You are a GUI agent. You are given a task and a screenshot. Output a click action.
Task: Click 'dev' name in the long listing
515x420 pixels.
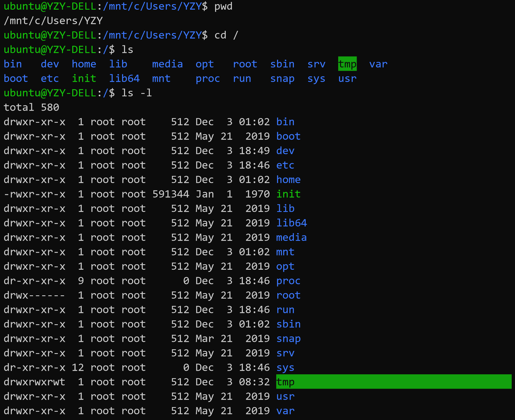pos(285,151)
